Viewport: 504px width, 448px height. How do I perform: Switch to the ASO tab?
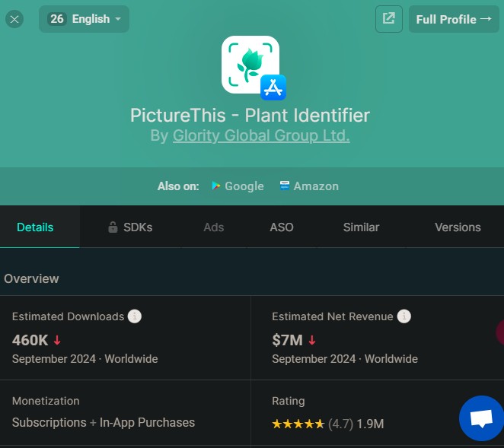pos(282,227)
